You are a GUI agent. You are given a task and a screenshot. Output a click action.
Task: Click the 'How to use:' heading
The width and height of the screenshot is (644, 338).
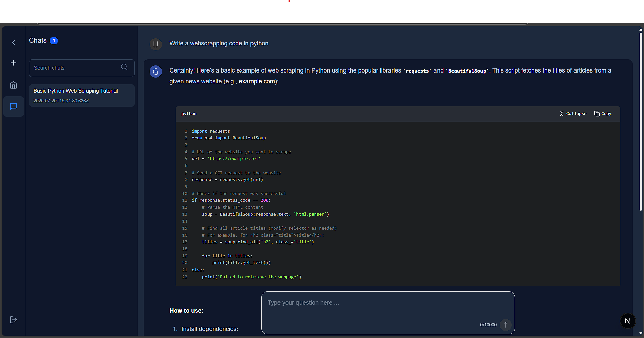point(186,311)
